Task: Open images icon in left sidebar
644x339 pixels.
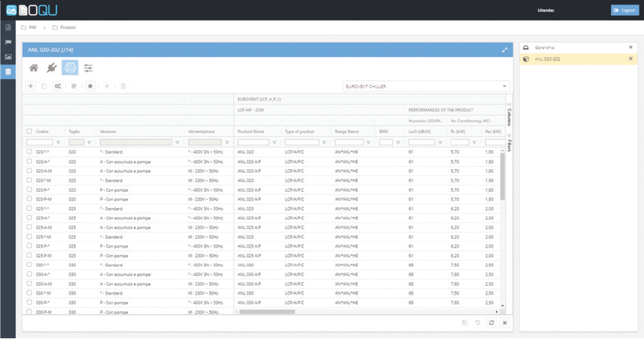Action: tap(8, 57)
